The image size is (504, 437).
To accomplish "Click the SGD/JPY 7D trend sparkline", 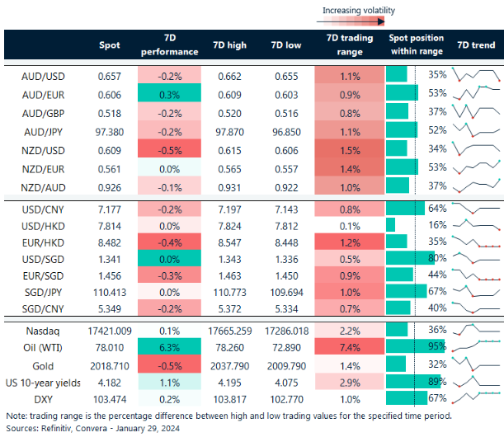I will (475, 290).
